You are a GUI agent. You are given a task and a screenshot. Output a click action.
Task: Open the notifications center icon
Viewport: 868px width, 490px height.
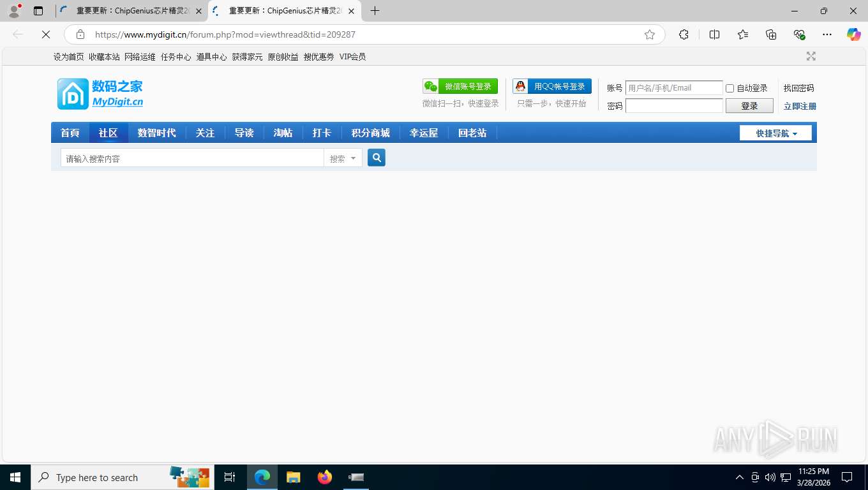click(847, 477)
